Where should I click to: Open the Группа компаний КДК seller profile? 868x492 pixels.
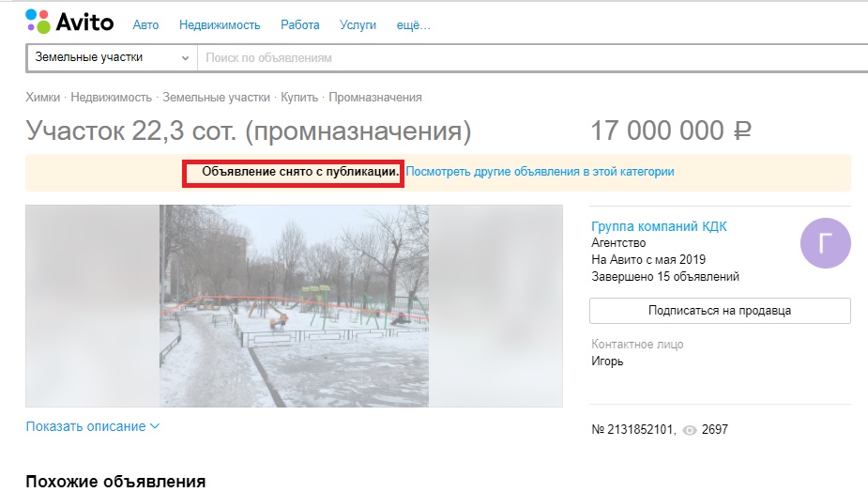[659, 226]
